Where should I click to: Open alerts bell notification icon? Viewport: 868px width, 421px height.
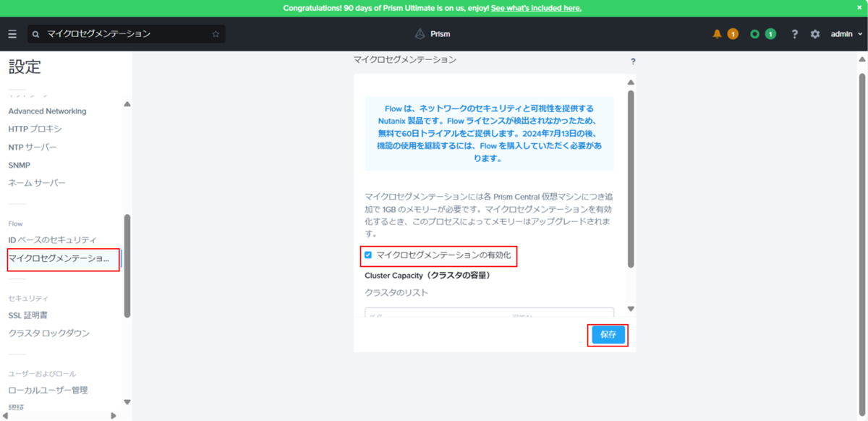click(718, 34)
